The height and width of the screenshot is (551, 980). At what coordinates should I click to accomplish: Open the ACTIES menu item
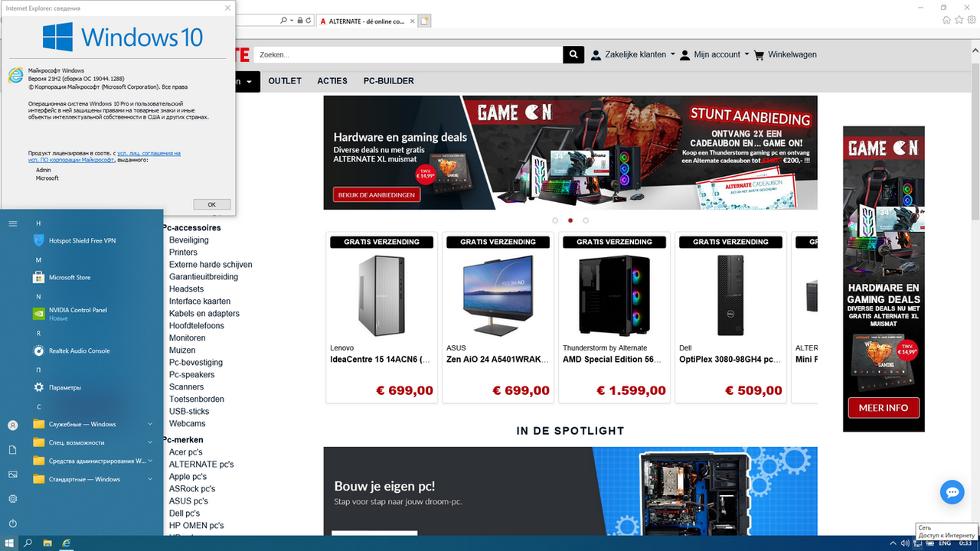332,81
